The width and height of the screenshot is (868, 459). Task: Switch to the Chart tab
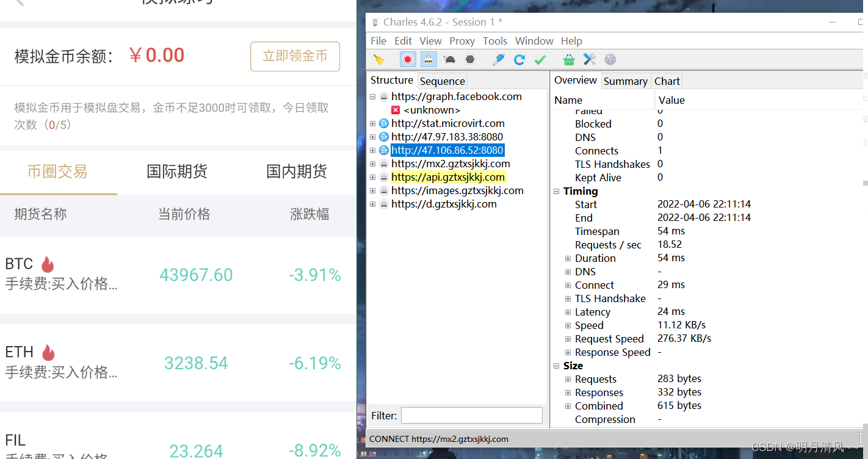(667, 81)
